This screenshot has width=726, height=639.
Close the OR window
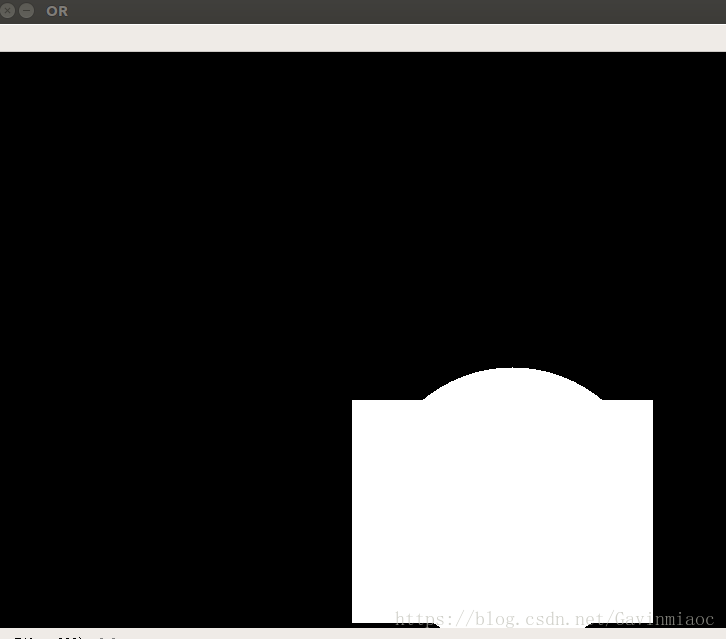7,10
